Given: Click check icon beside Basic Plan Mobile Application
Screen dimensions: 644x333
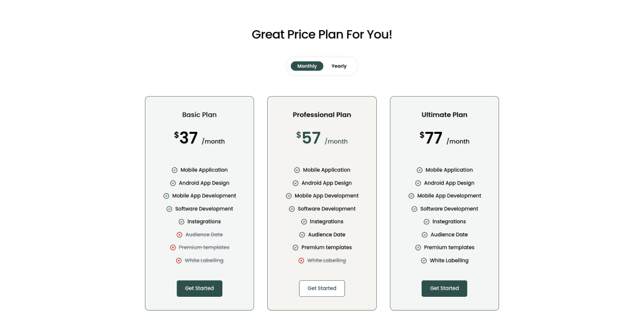Looking at the screenshot, I should point(175,170).
